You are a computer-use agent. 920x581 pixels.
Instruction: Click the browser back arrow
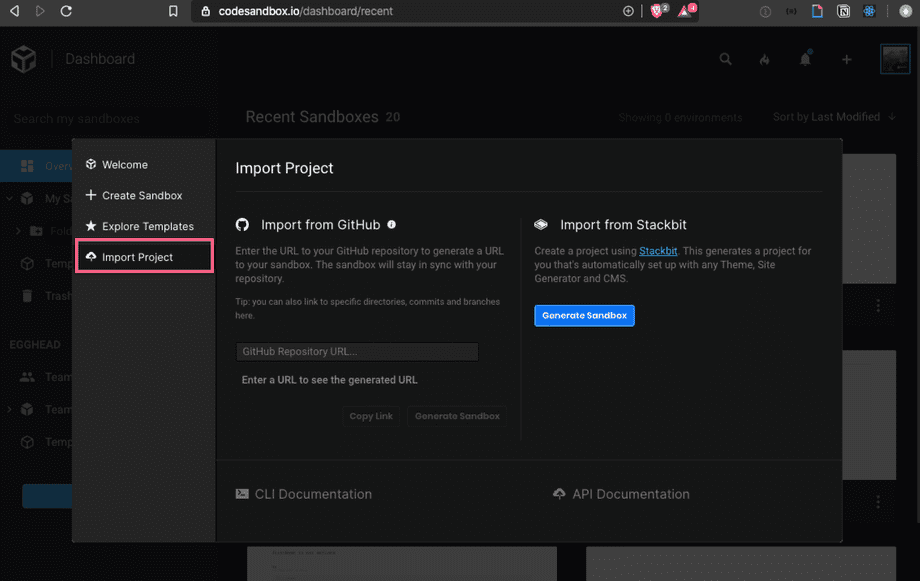pos(15,11)
